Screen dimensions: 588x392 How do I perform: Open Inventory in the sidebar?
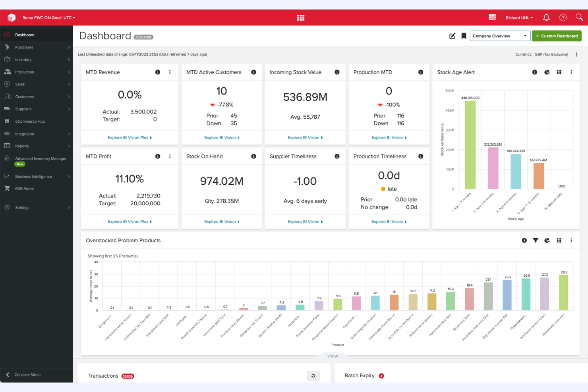point(23,60)
